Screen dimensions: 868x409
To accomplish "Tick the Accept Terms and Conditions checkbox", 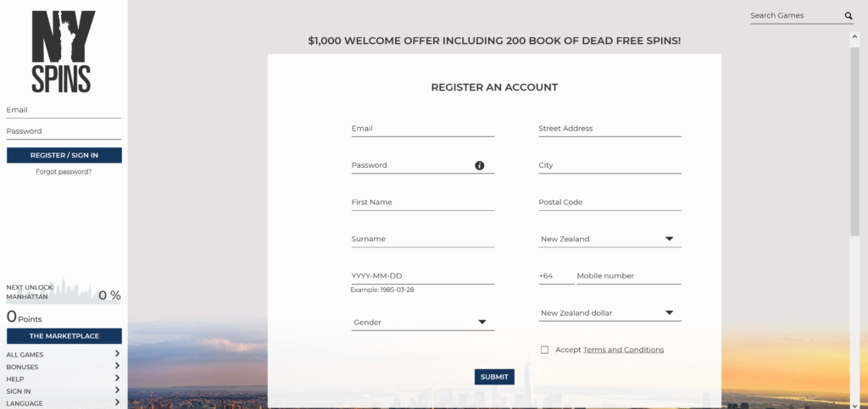I will click(x=545, y=350).
